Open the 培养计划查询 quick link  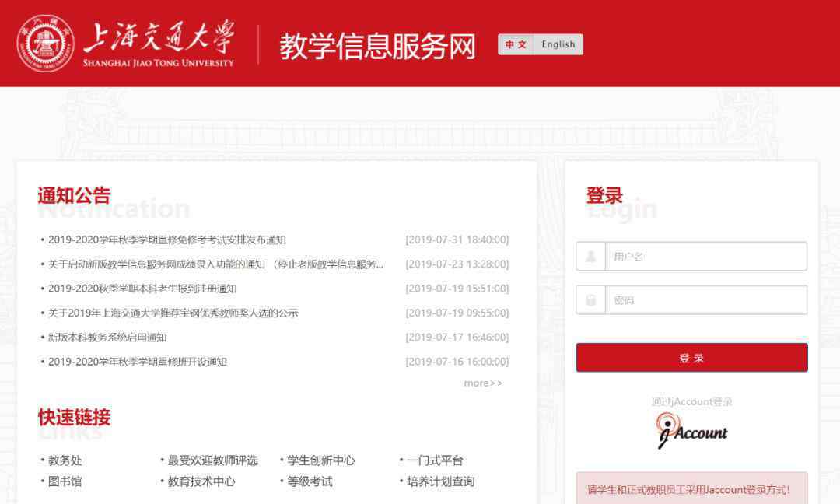click(x=440, y=481)
